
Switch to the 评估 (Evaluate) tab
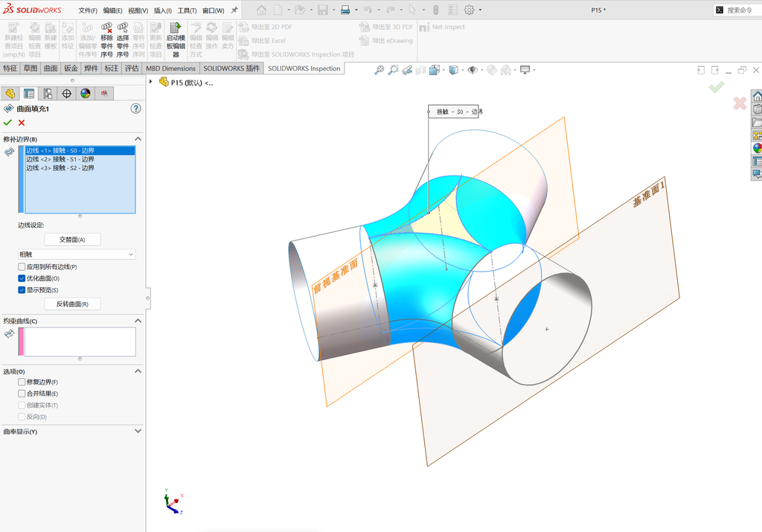click(x=132, y=68)
